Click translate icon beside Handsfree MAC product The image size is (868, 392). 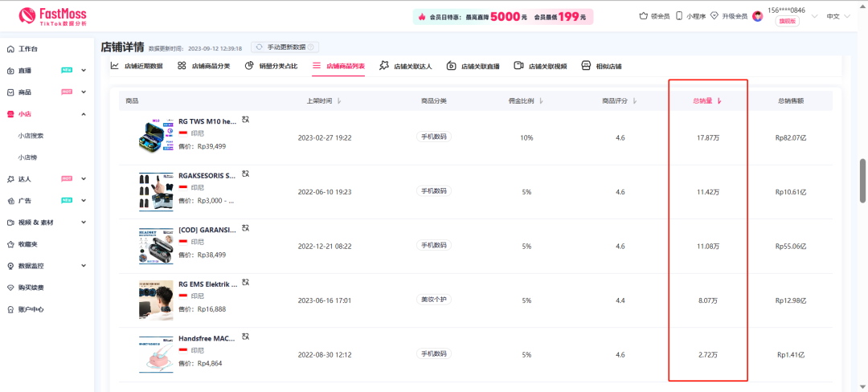[246, 337]
